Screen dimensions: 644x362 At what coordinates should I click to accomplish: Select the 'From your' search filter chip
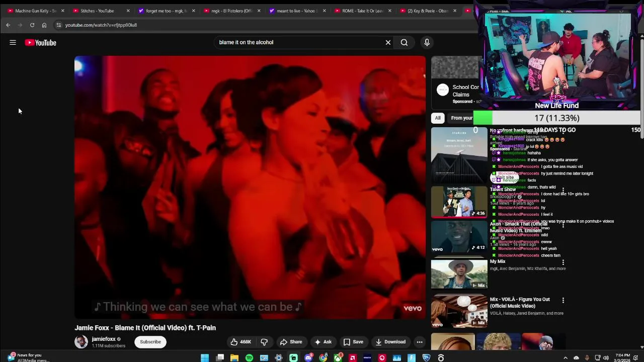click(x=461, y=118)
